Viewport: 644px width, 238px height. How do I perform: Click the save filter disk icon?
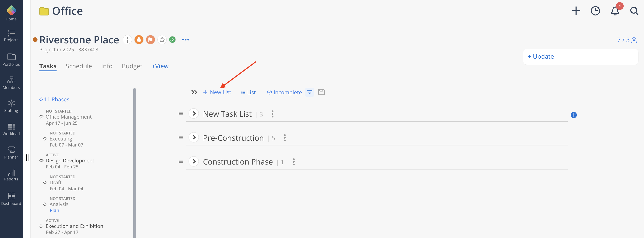point(322,92)
